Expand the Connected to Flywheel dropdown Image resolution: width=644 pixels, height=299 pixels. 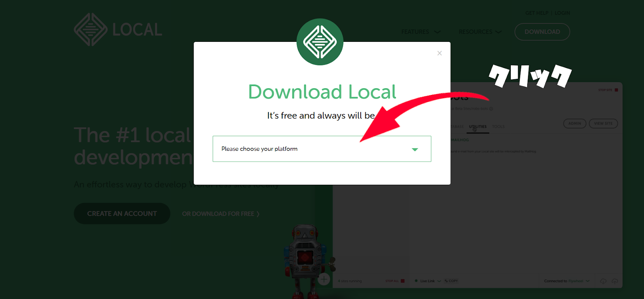pyautogui.click(x=567, y=281)
